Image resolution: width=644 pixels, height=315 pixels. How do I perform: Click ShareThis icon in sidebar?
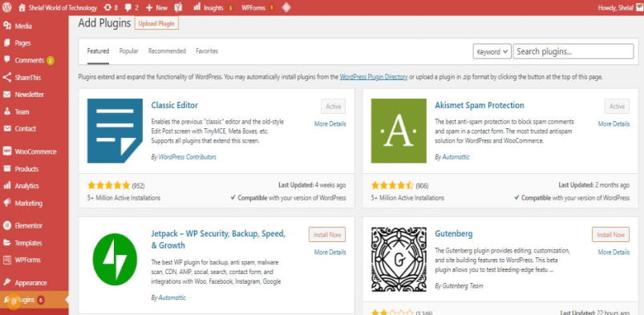click(x=7, y=77)
